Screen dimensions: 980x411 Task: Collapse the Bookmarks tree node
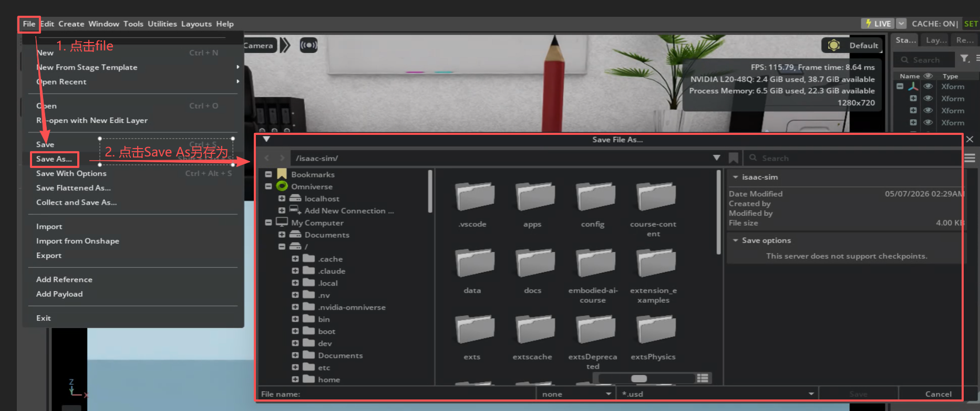[269, 174]
